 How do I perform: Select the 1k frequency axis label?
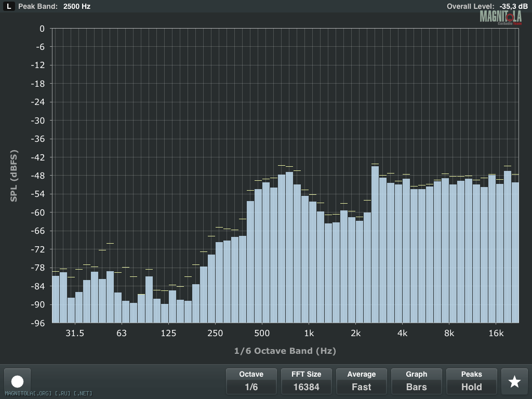[309, 333]
